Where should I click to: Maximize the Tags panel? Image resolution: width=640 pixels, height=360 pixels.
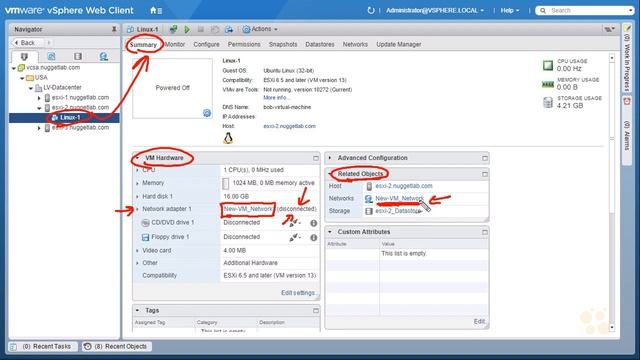(x=316, y=311)
